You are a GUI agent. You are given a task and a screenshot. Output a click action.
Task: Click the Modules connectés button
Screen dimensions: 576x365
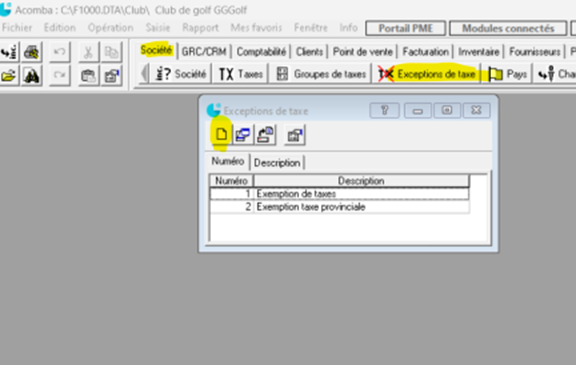click(508, 28)
